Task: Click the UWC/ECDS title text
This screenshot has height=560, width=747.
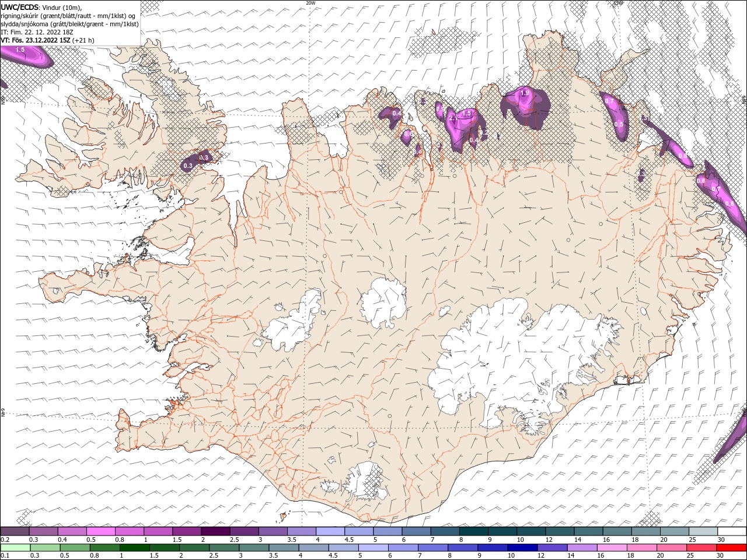Action: click(20, 7)
